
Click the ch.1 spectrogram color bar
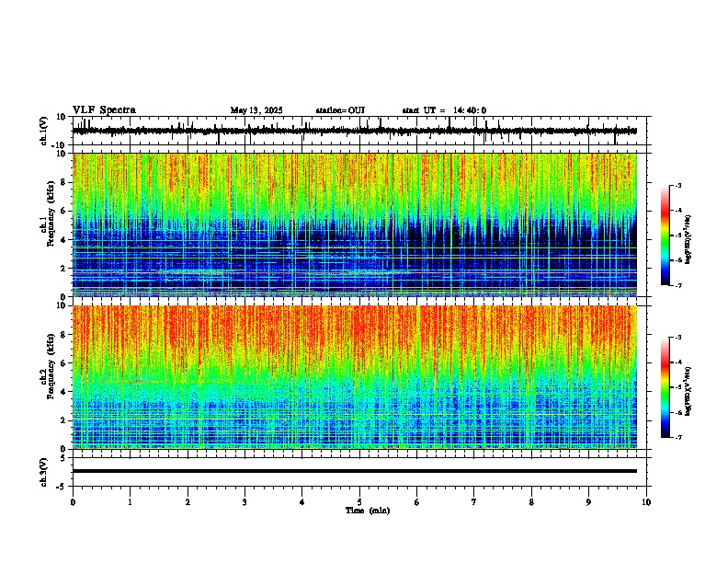click(x=665, y=236)
